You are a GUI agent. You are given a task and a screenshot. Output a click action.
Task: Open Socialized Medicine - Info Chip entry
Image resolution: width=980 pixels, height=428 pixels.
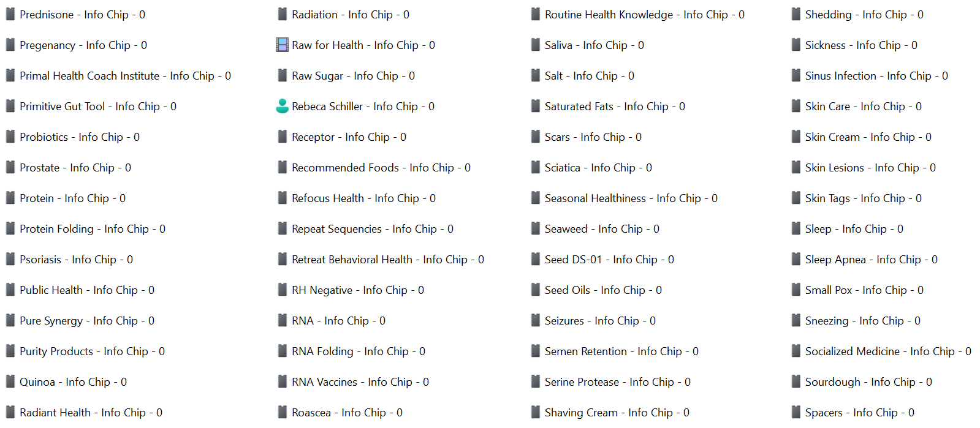pyautogui.click(x=887, y=351)
